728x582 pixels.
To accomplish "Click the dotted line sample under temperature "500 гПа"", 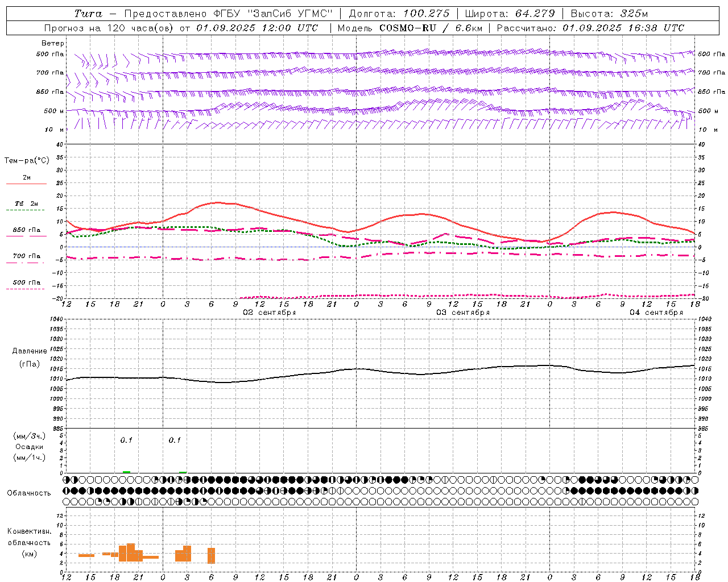I will 26,289.
